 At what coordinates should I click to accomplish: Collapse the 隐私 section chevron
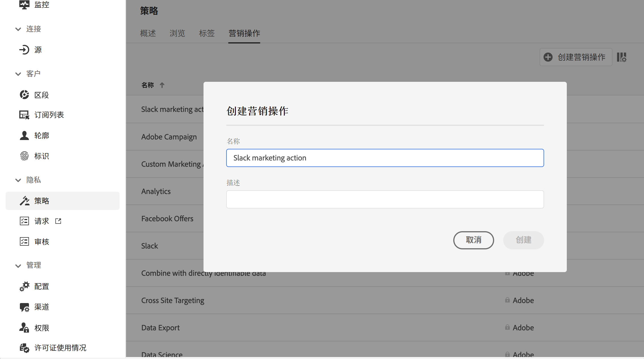(18, 180)
